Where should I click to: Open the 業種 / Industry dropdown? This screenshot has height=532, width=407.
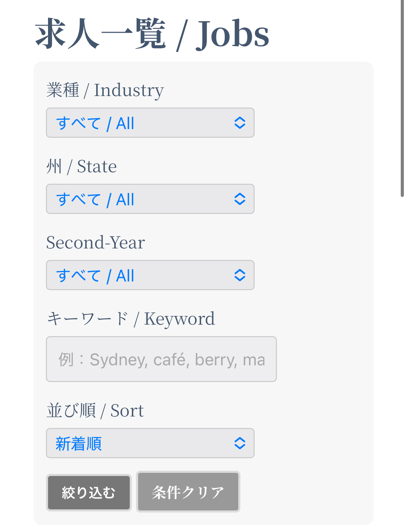(x=150, y=123)
